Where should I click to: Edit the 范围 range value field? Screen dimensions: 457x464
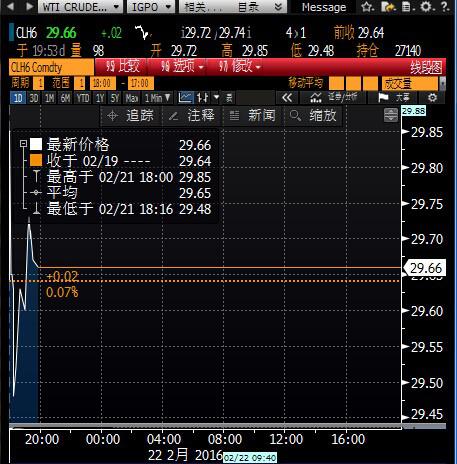click(80, 83)
